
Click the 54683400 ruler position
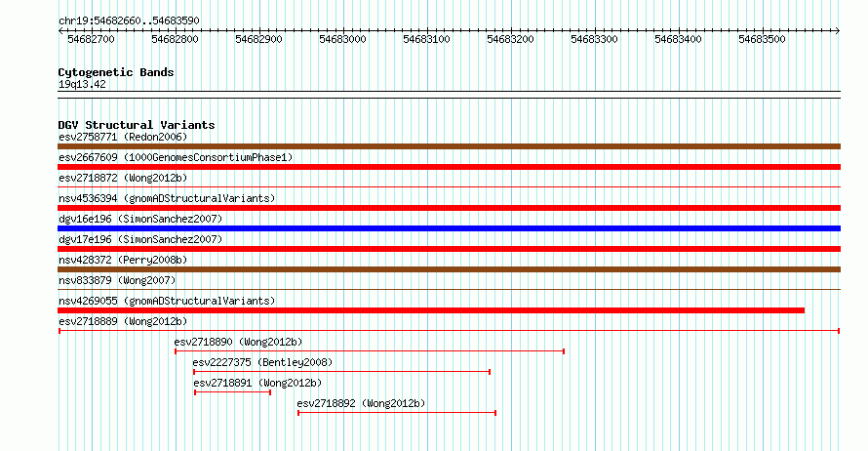point(678,39)
